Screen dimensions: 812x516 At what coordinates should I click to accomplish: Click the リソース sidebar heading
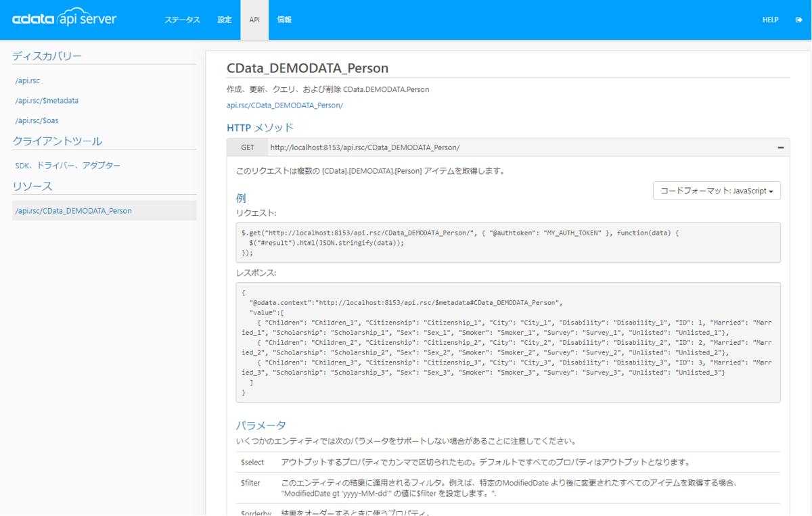click(x=32, y=186)
